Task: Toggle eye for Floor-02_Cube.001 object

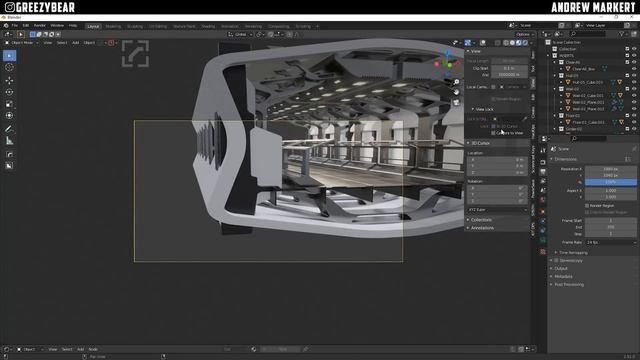Action: [634, 122]
